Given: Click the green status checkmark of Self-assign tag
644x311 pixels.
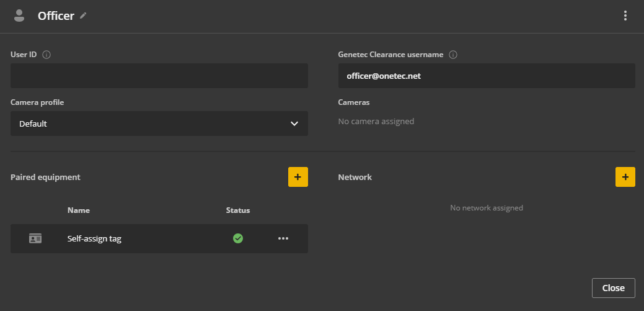Looking at the screenshot, I should pos(238,238).
